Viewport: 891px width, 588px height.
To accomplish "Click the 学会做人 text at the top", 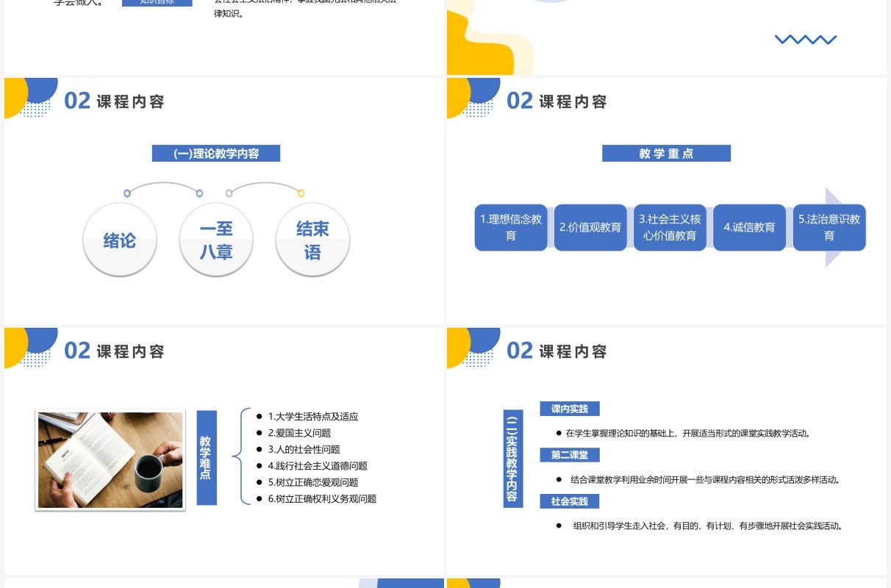I will (x=79, y=2).
